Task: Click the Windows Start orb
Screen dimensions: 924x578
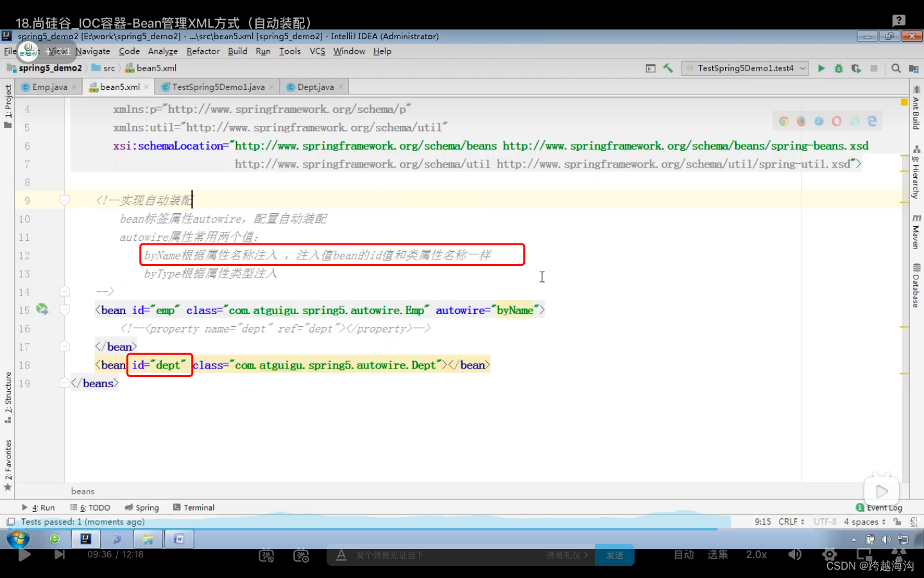Action: pos(18,538)
